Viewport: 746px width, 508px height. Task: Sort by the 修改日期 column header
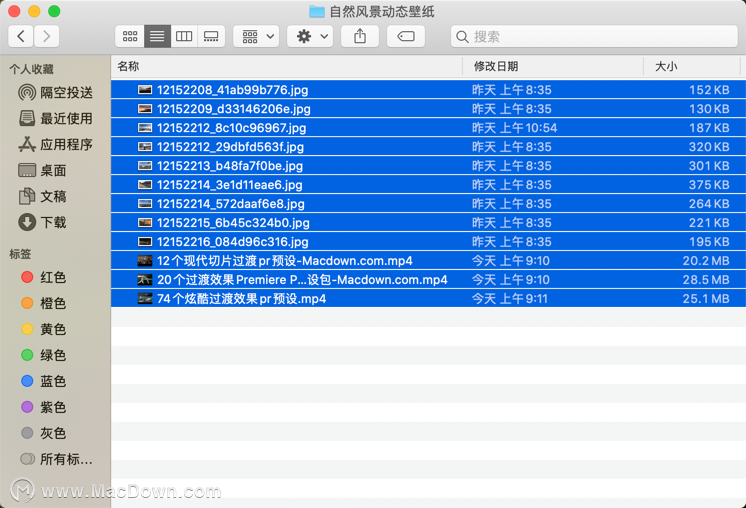(x=553, y=66)
